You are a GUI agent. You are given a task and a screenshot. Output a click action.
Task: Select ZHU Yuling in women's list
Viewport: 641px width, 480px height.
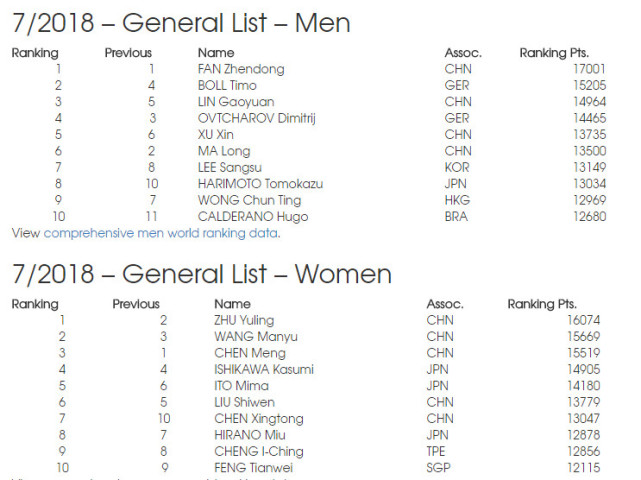click(x=244, y=321)
